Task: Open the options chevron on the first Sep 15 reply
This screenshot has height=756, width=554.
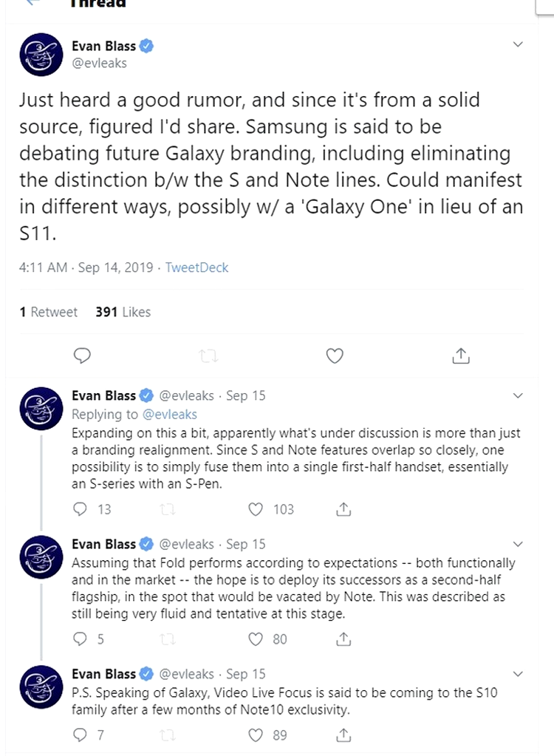Action: click(x=518, y=396)
